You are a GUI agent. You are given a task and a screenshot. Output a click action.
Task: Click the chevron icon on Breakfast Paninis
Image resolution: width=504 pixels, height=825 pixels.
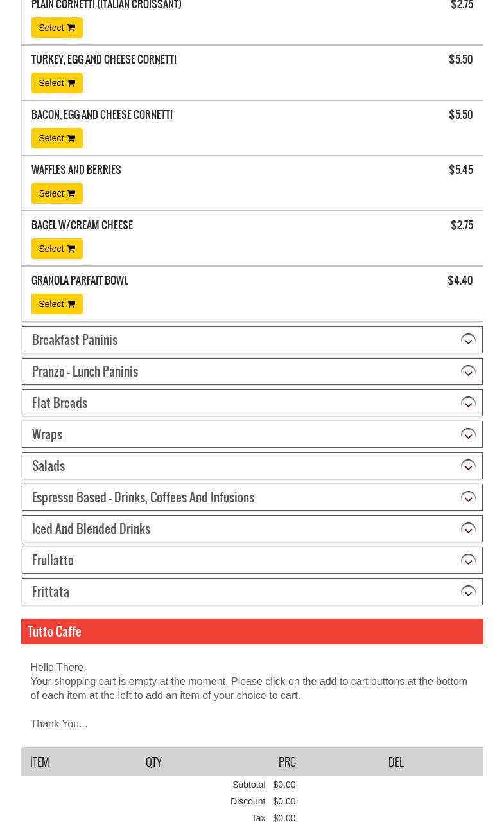point(468,340)
